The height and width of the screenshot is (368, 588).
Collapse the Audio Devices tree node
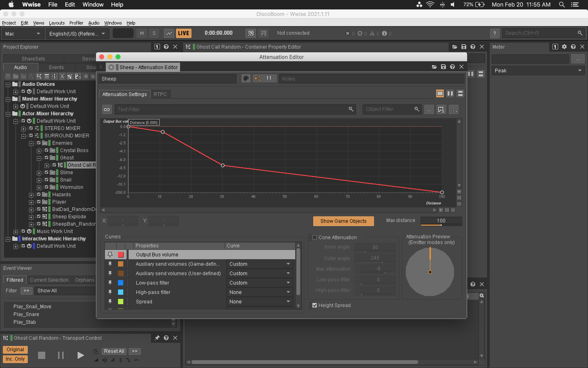pos(8,84)
